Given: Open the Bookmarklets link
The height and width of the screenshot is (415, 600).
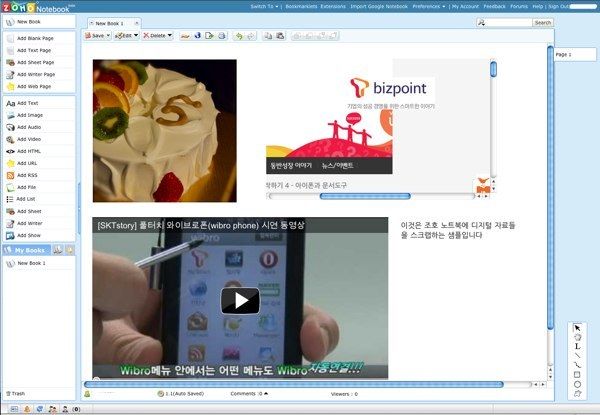Looking at the screenshot, I should (301, 7).
